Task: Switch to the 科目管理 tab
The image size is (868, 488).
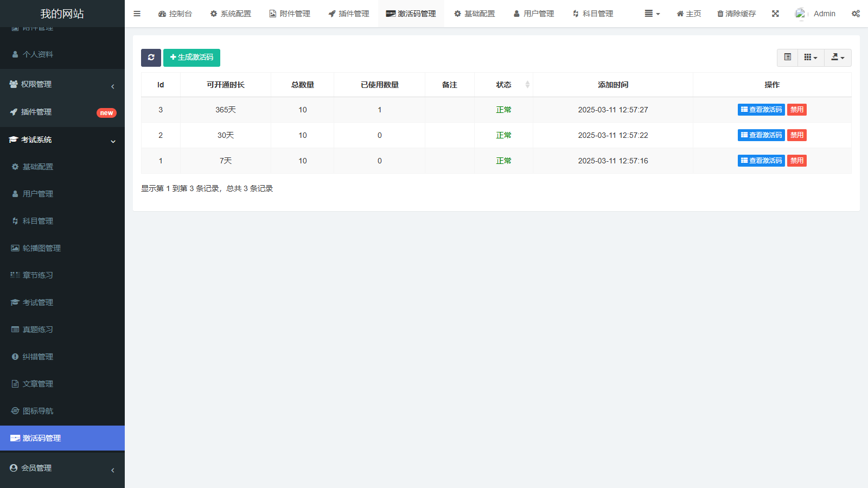Action: 593,14
